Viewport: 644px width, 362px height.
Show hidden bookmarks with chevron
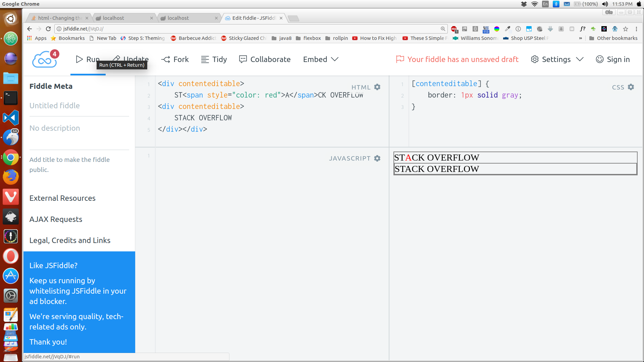point(580,38)
